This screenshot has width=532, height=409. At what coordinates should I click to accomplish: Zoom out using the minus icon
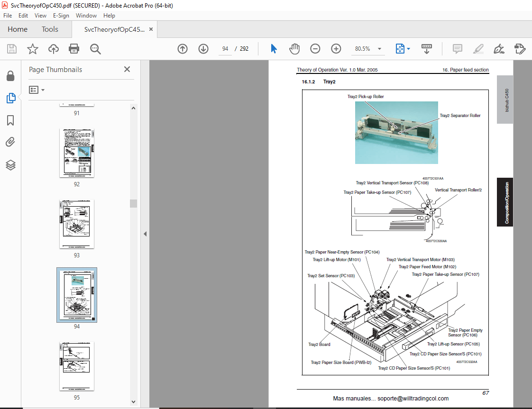click(315, 48)
